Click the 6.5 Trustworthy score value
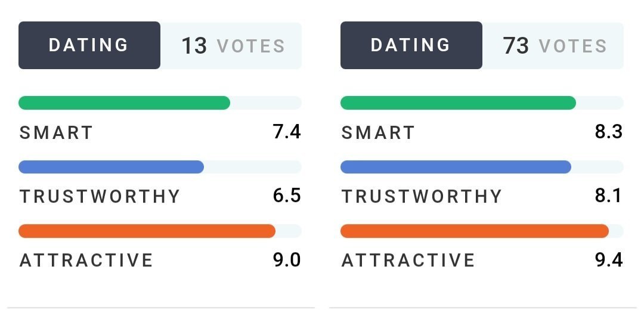The width and height of the screenshot is (644, 332). click(287, 196)
